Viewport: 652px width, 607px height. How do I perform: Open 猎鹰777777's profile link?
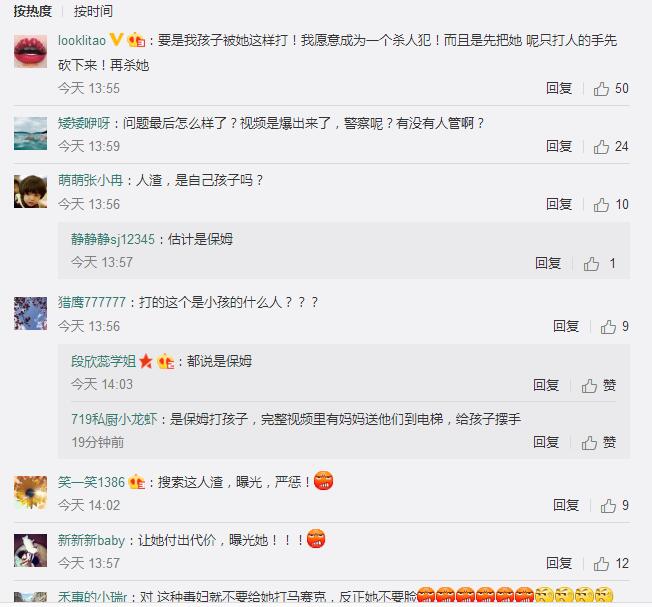point(91,302)
